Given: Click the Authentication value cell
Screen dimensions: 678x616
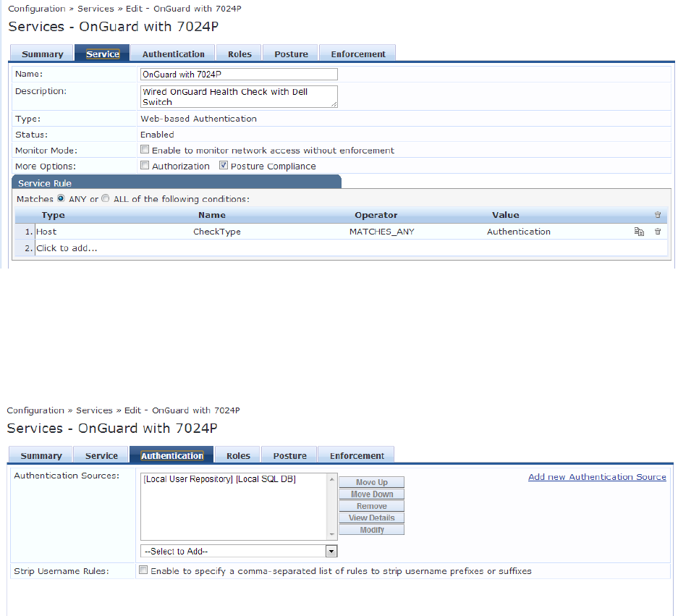Looking at the screenshot, I should [518, 232].
